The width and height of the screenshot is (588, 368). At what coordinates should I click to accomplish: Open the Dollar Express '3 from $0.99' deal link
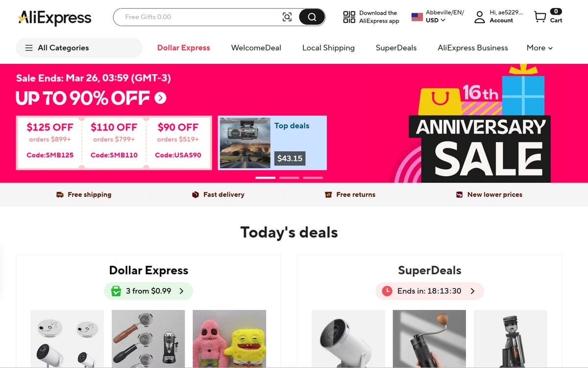coord(148,291)
